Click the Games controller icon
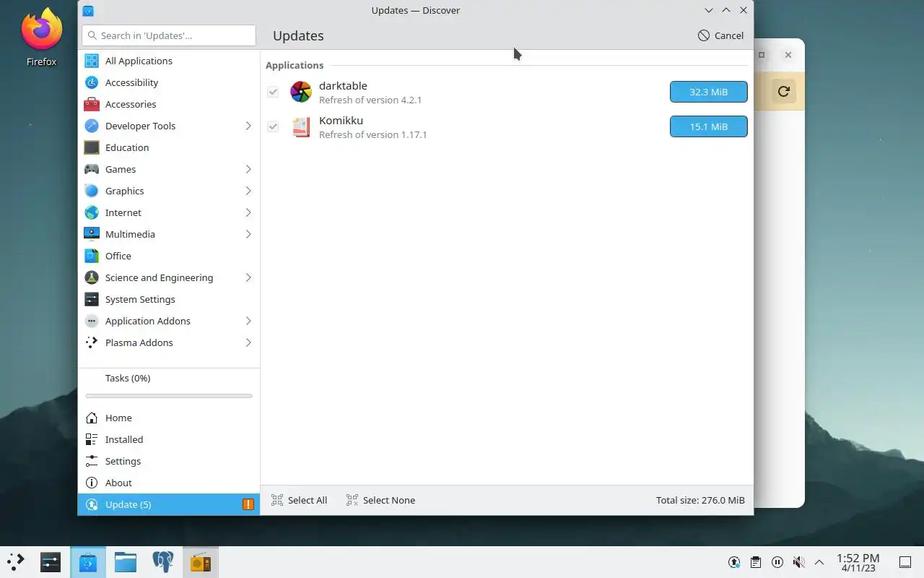This screenshot has width=924, height=578. point(92,169)
